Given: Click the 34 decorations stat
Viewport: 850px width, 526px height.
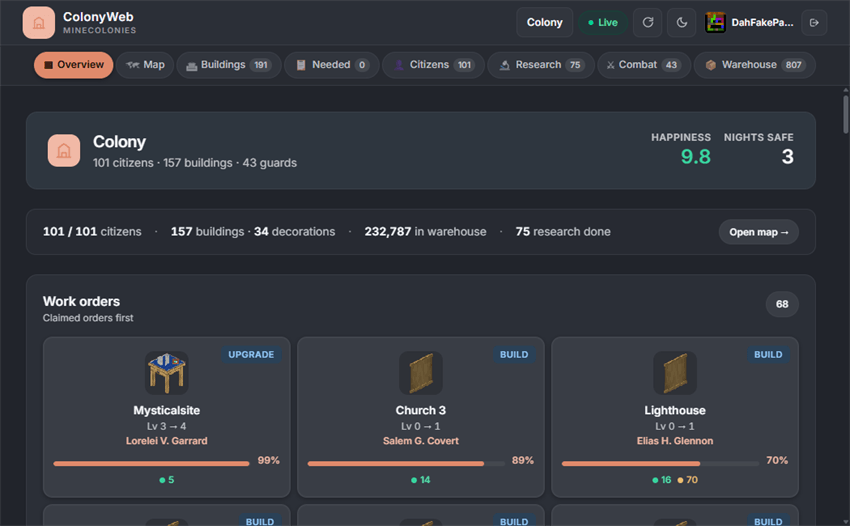Looking at the screenshot, I should coord(294,232).
